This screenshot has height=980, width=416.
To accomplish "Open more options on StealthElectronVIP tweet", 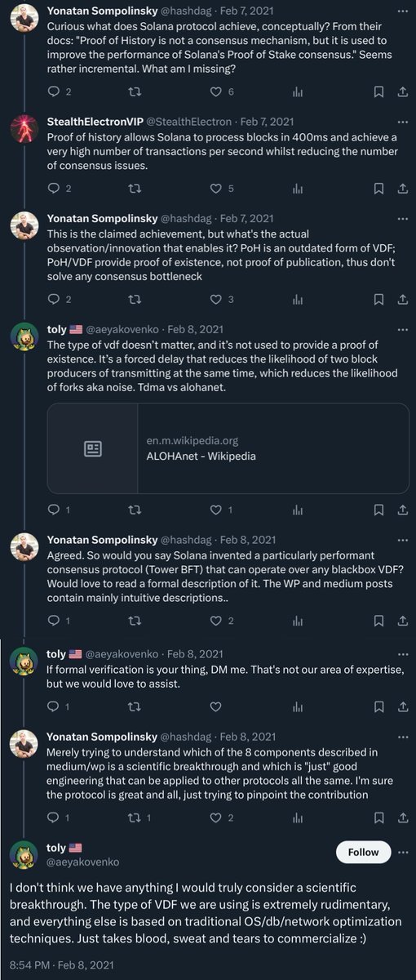I will [400, 122].
